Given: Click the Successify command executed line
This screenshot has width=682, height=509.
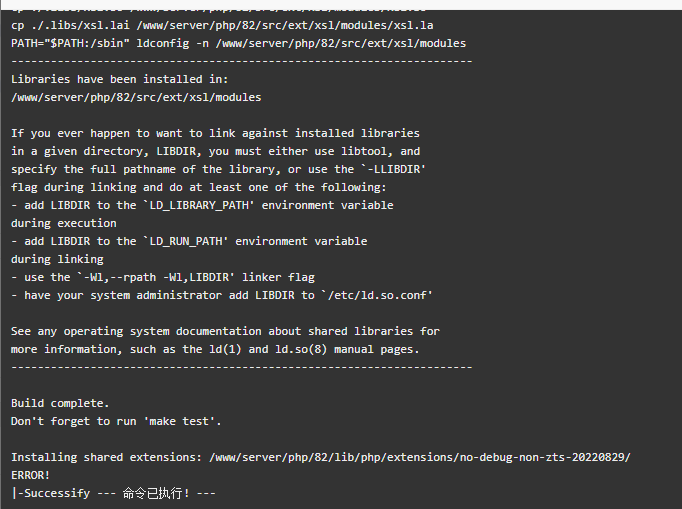Looking at the screenshot, I should tap(114, 493).
